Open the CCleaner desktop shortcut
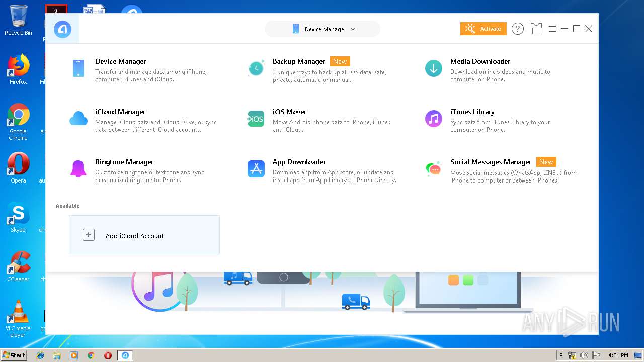 [18, 266]
